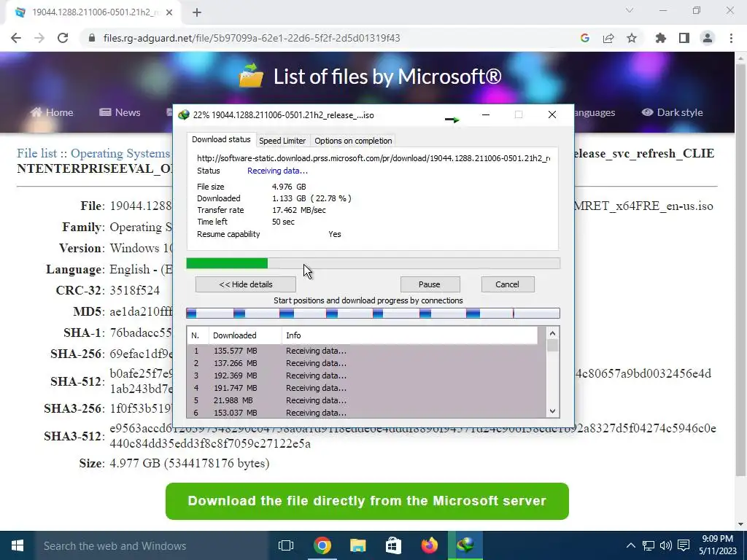Click the Hide details button

[x=245, y=284]
